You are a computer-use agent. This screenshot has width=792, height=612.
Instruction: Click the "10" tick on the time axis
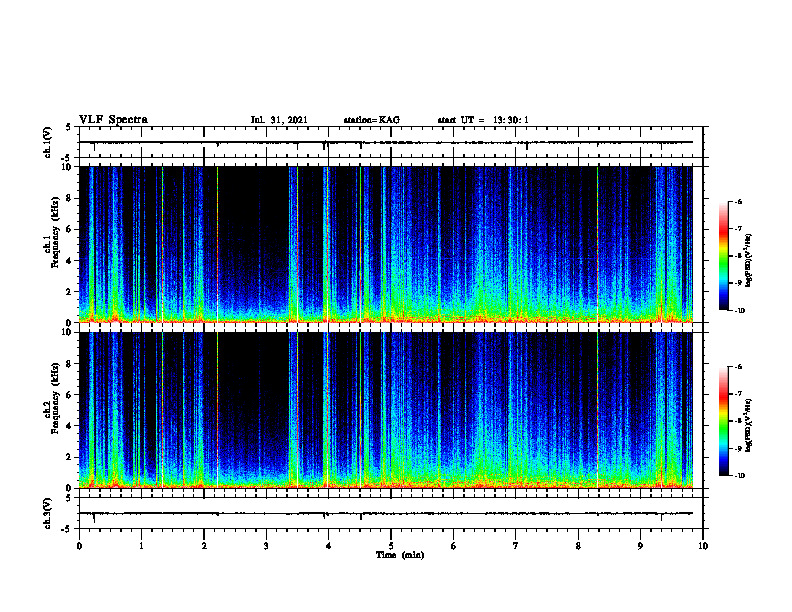tap(703, 546)
